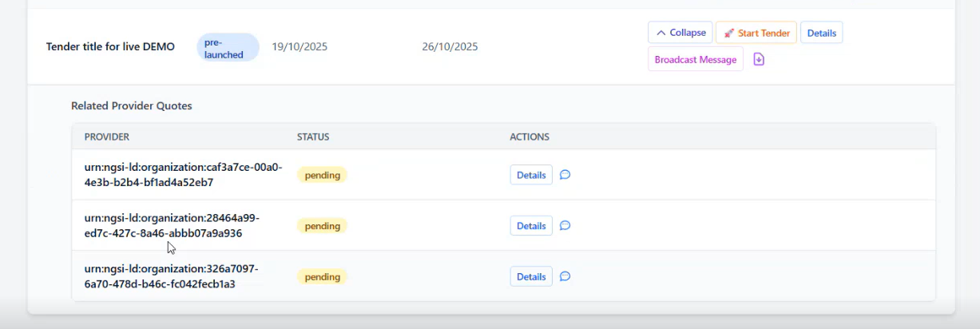Open chat for provider caf3a7ce
The width and height of the screenshot is (980, 329).
coord(565,175)
